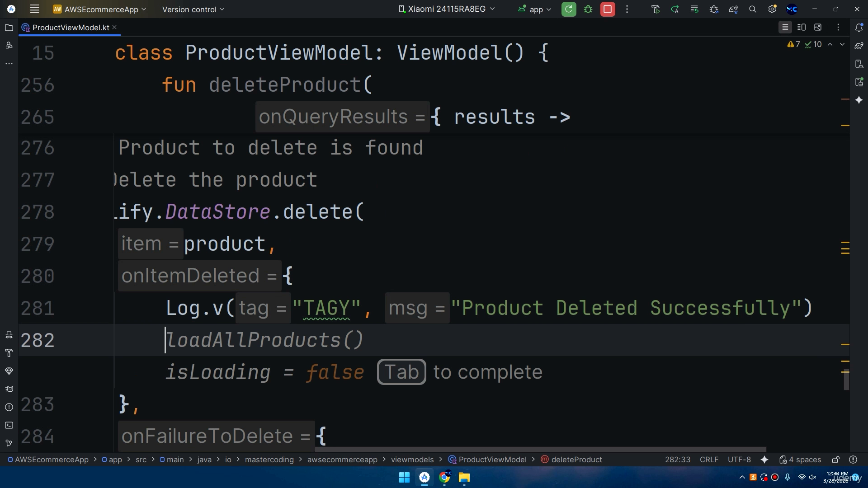Open the Logcat tool window
This screenshot has width=868, height=488.
coord(9,389)
